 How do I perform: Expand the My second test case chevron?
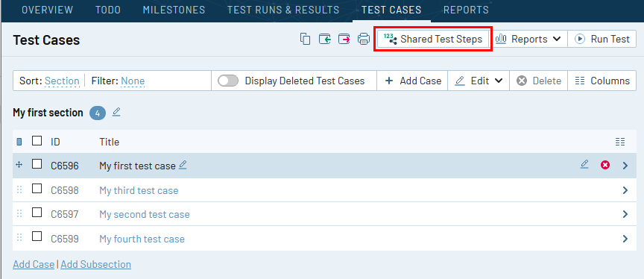tap(625, 214)
